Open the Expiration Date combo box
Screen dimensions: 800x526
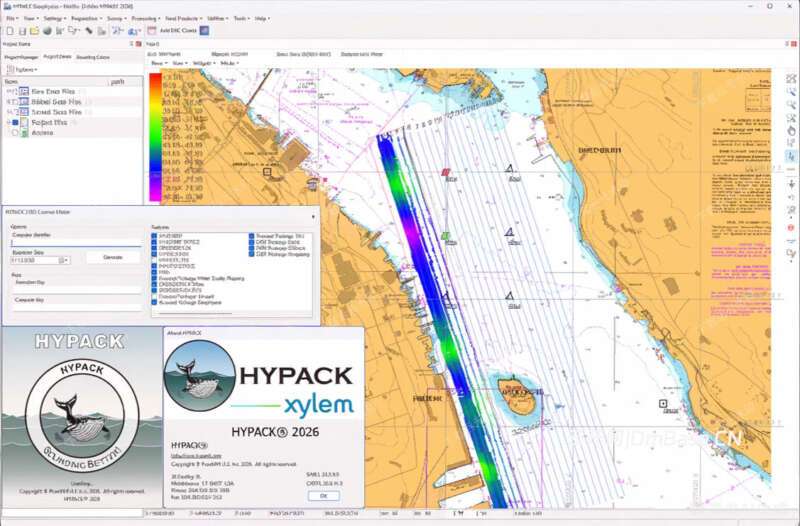pos(41,260)
